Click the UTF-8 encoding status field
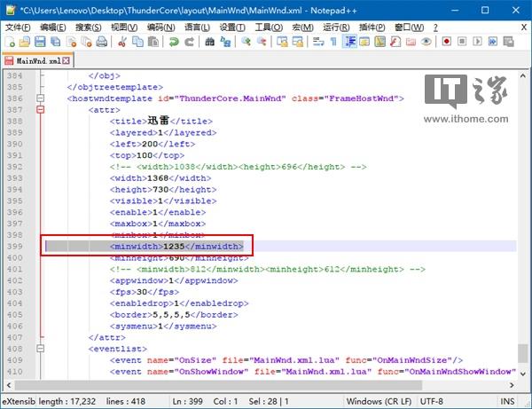 431,401
